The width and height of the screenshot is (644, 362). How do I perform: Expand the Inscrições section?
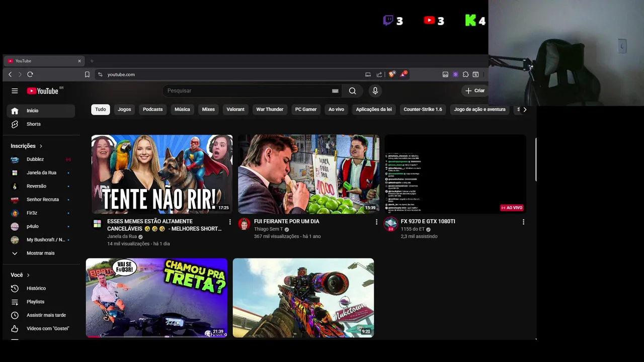pyautogui.click(x=27, y=146)
